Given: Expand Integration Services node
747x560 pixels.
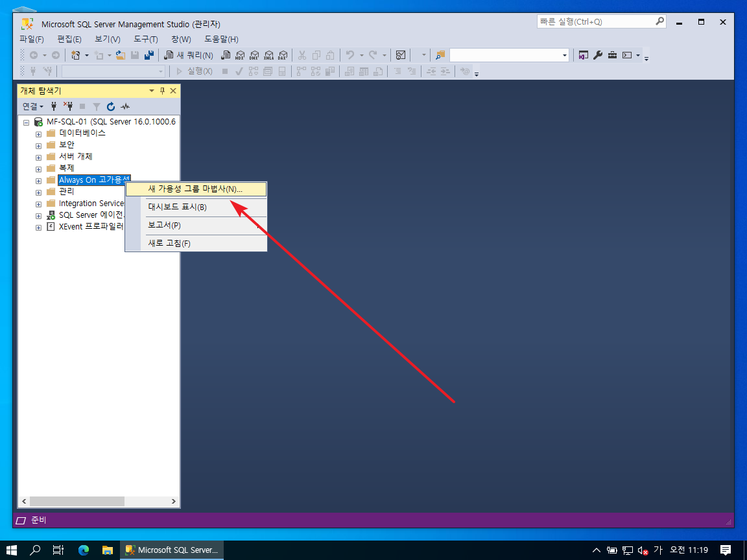Looking at the screenshot, I should tap(39, 204).
